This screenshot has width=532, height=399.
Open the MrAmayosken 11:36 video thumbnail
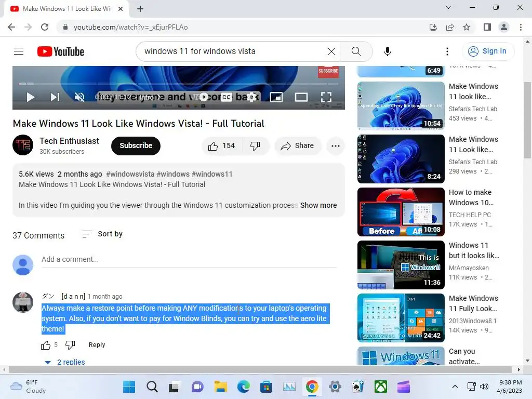[x=401, y=264]
